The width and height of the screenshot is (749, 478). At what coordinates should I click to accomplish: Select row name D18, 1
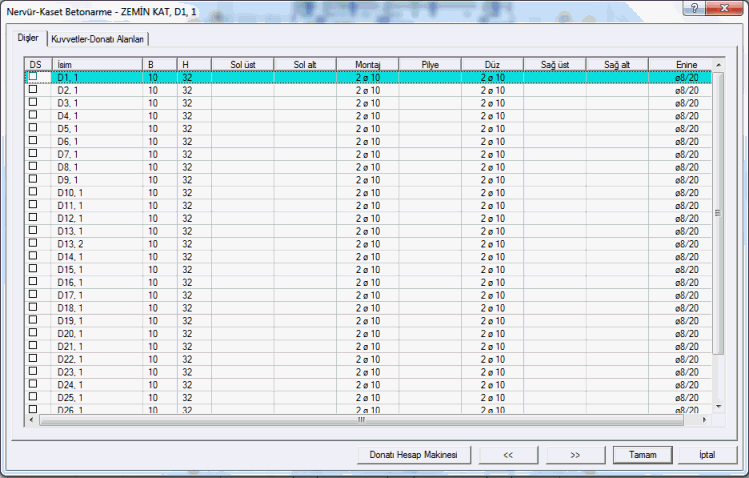click(x=70, y=308)
